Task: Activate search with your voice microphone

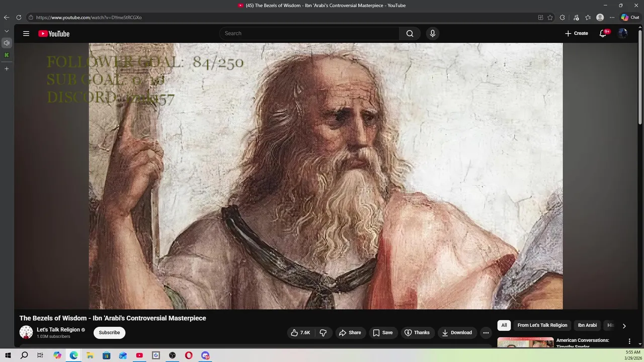Action: click(x=432, y=34)
